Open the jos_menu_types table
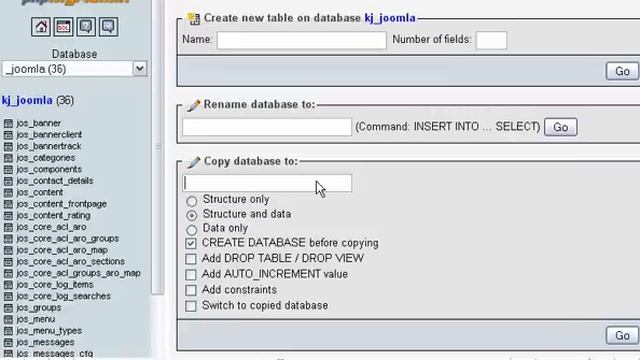This screenshot has width=640, height=360. 49,331
